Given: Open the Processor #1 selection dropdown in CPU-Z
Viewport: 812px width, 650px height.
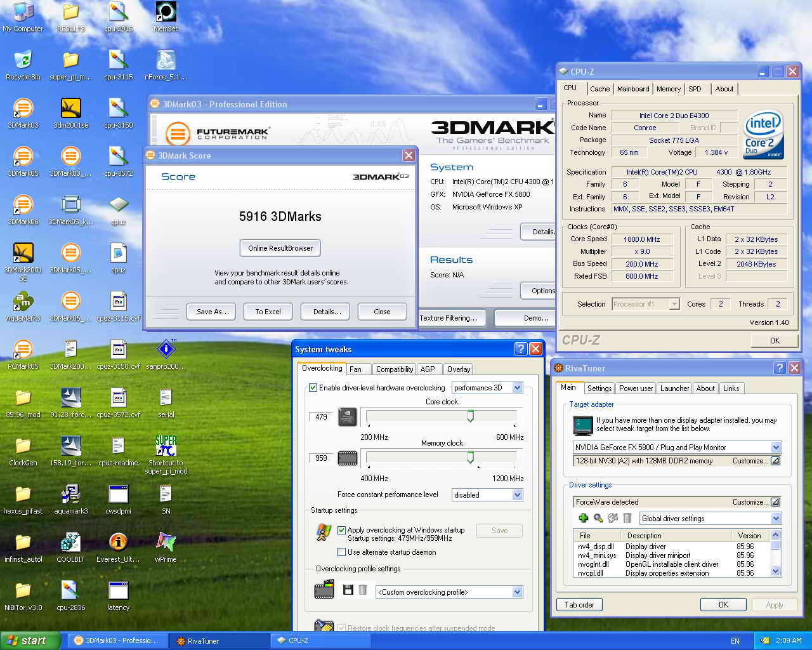Looking at the screenshot, I should 674,304.
